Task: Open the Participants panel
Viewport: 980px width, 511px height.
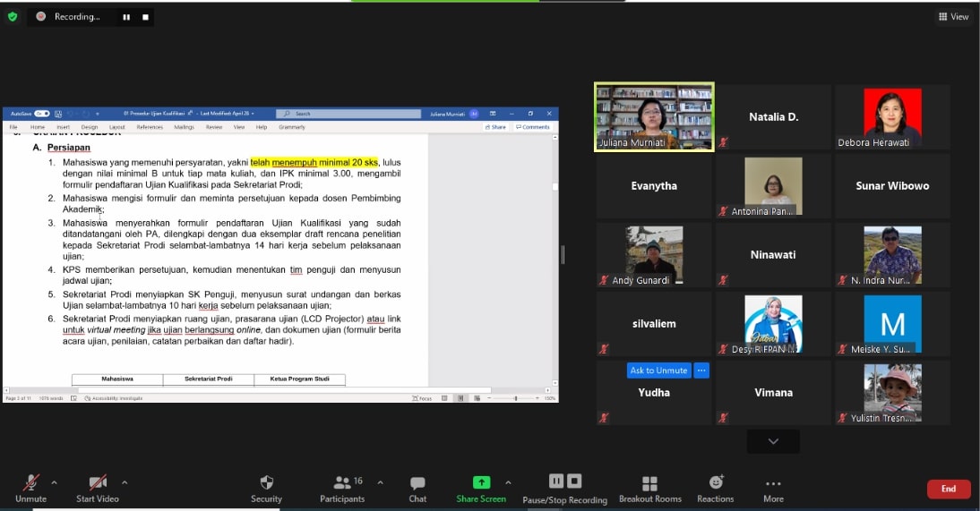Action: point(342,488)
